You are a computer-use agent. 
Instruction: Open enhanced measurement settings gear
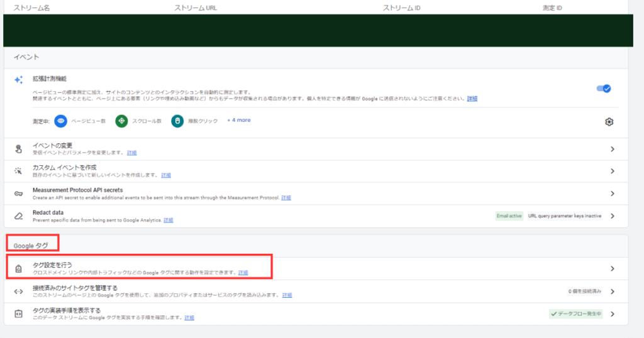point(609,122)
